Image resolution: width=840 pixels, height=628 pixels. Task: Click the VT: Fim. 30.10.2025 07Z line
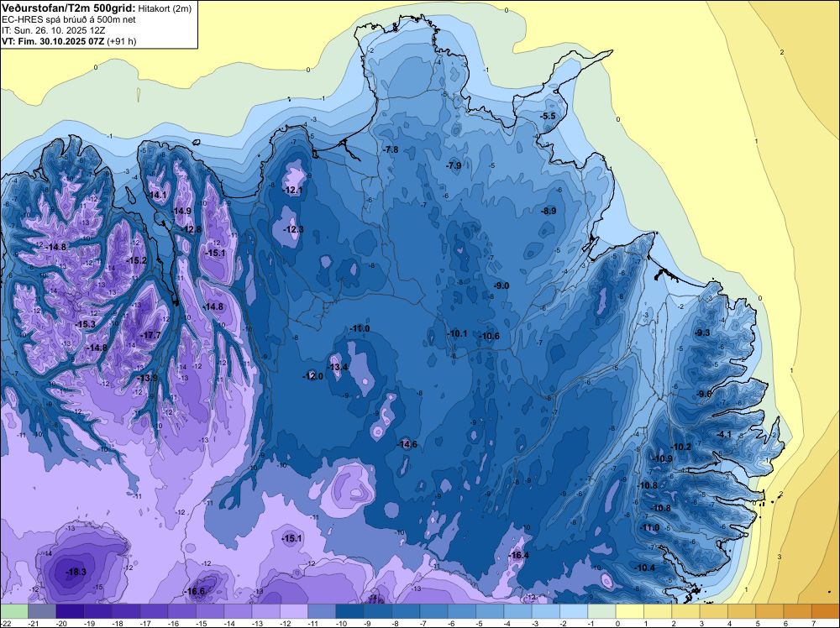tap(69, 41)
